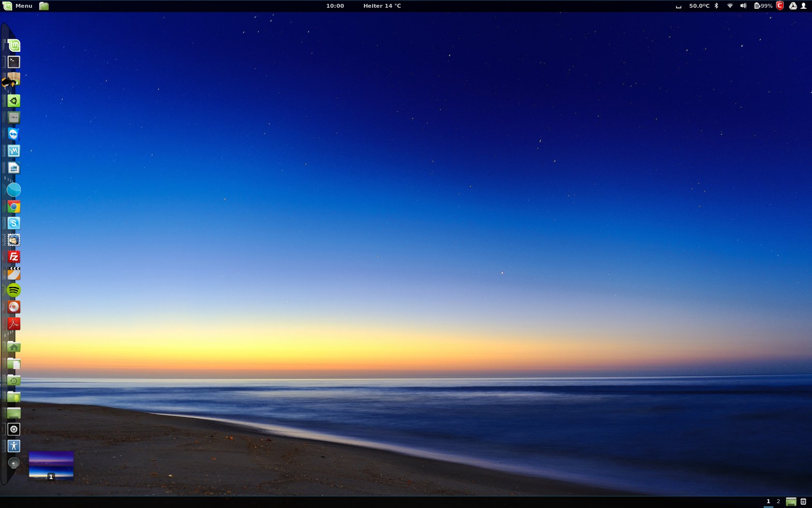
Task: Switch to workspace 2
Action: coord(778,502)
